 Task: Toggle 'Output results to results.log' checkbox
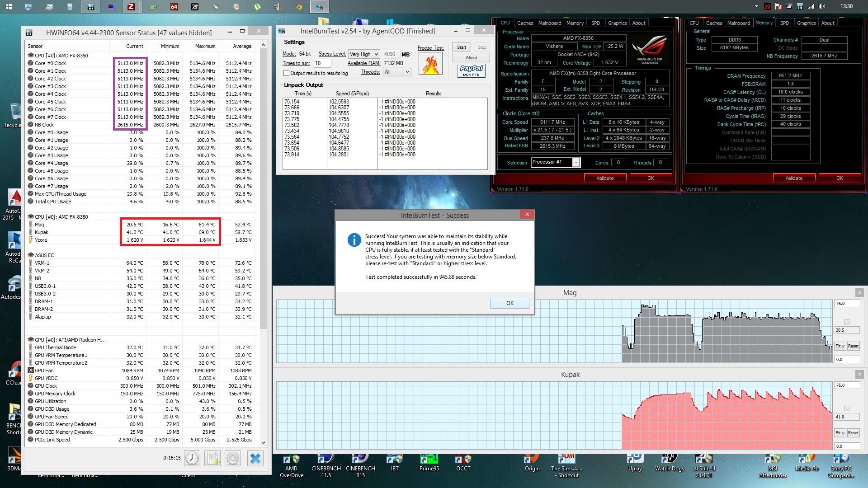(286, 73)
